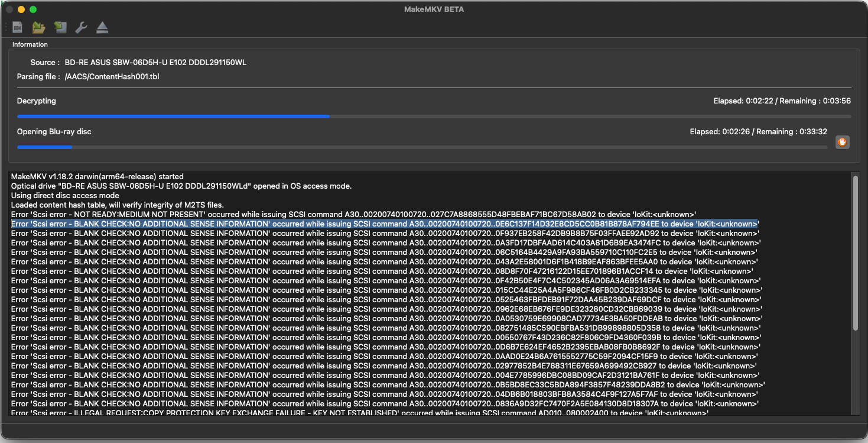Select the KEY EXCHANGE FAILURE error line
Image resolution: width=868 pixels, height=443 pixels.
[359, 412]
